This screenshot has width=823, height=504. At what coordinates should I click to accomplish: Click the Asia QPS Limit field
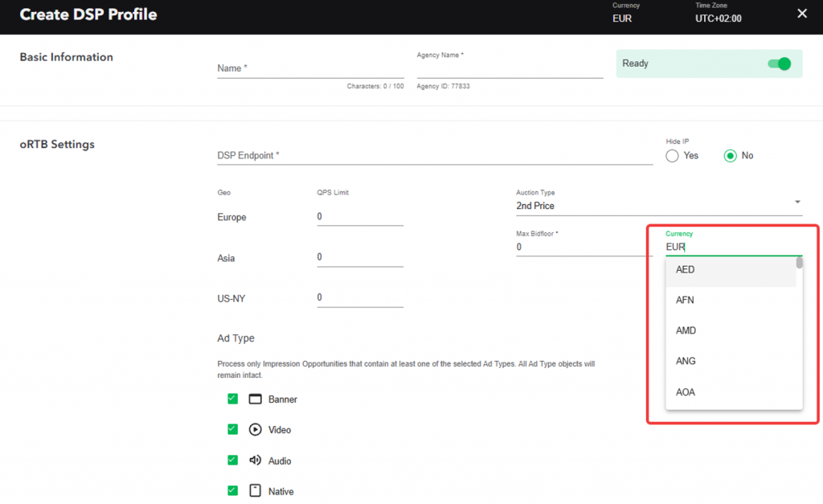(360, 257)
